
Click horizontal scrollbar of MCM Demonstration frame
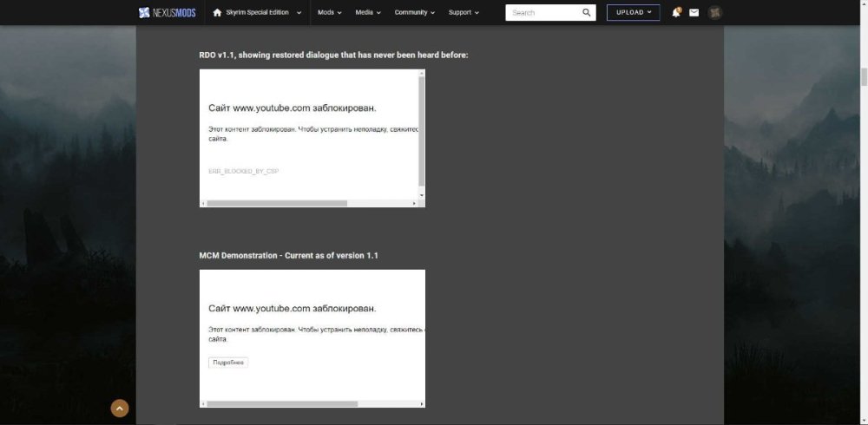coord(282,404)
